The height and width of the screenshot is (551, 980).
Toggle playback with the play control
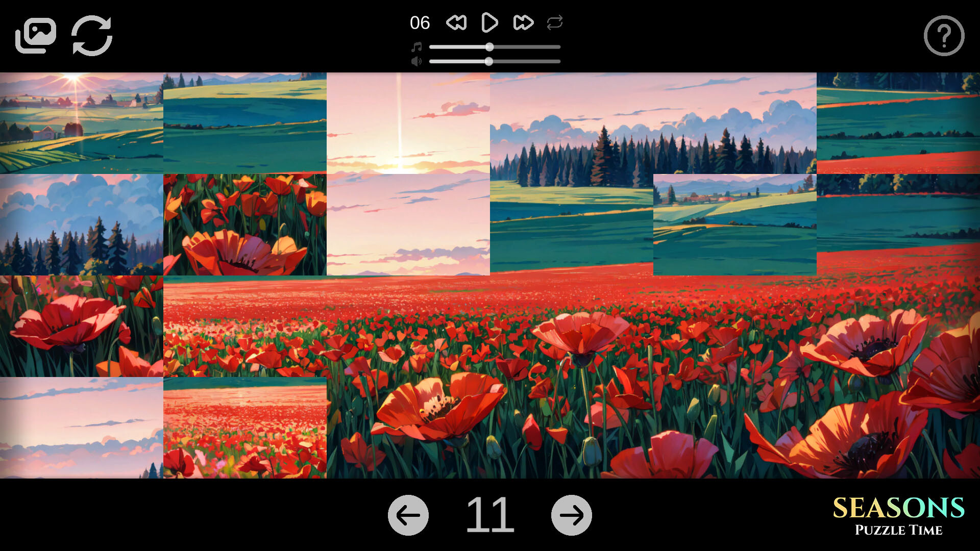489,22
